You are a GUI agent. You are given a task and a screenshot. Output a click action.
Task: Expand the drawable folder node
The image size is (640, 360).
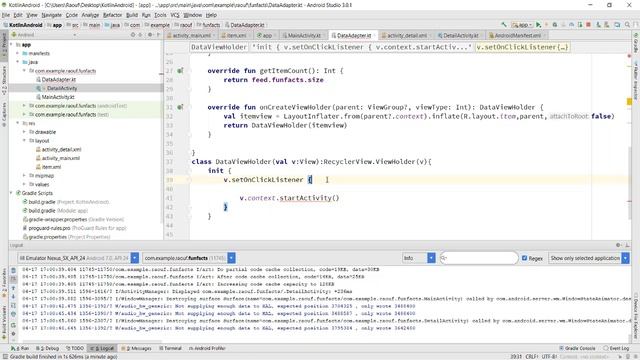24,132
